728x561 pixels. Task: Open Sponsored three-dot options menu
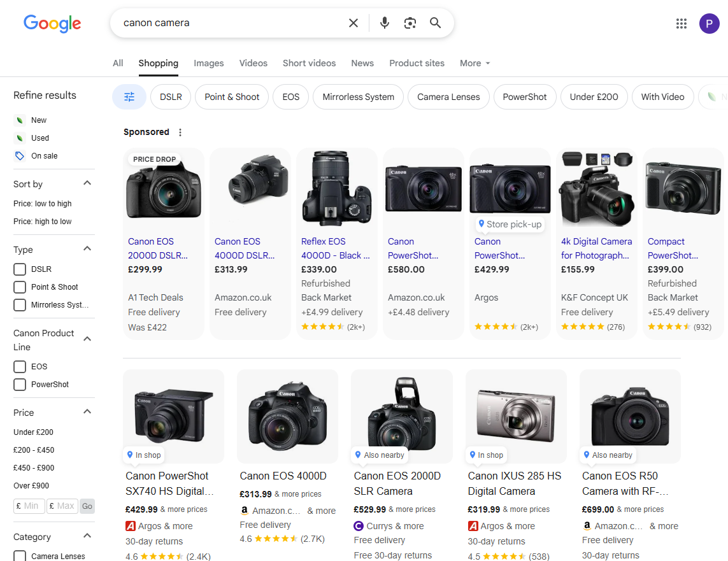click(180, 132)
